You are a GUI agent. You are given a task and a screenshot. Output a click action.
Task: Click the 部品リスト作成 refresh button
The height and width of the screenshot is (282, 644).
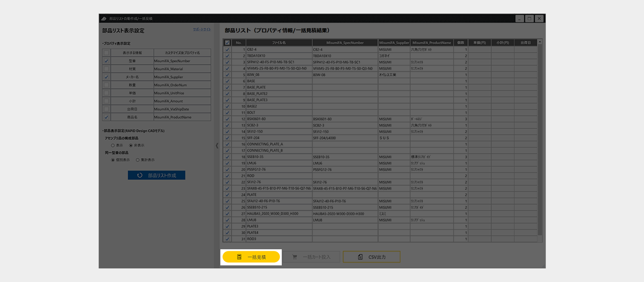156,175
